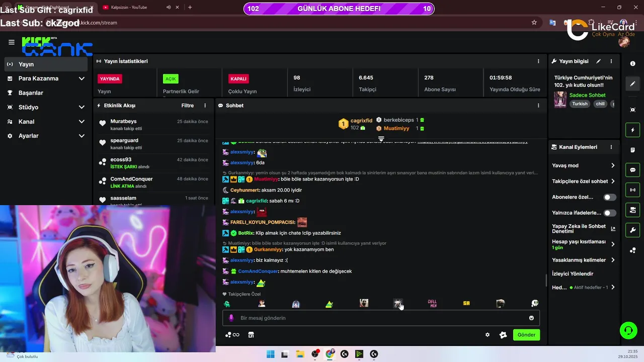
Task: Click Muratbeys in the activity feed
Action: coord(123,121)
